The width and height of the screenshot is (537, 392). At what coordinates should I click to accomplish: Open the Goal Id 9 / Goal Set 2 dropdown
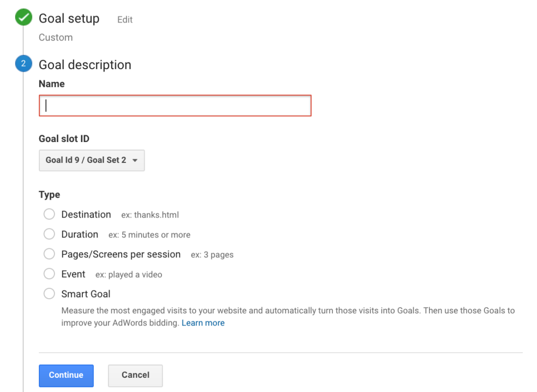92,160
